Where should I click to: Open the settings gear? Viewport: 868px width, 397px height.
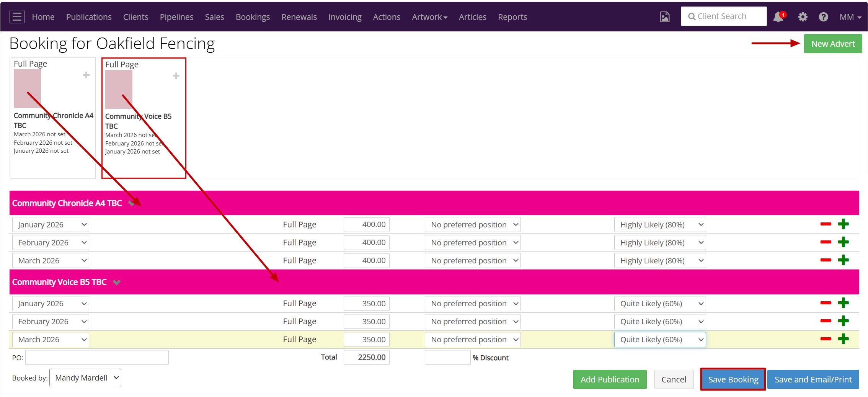[x=803, y=17]
